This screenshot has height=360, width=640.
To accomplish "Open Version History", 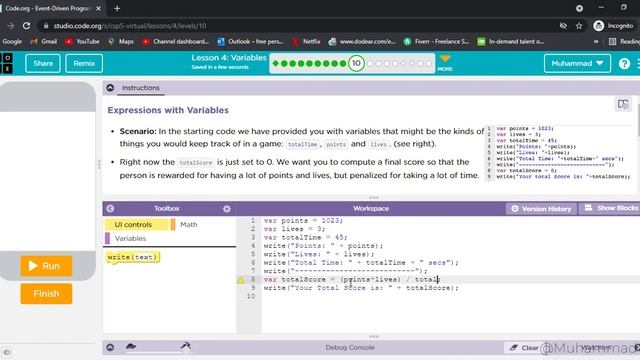I will (x=542, y=209).
